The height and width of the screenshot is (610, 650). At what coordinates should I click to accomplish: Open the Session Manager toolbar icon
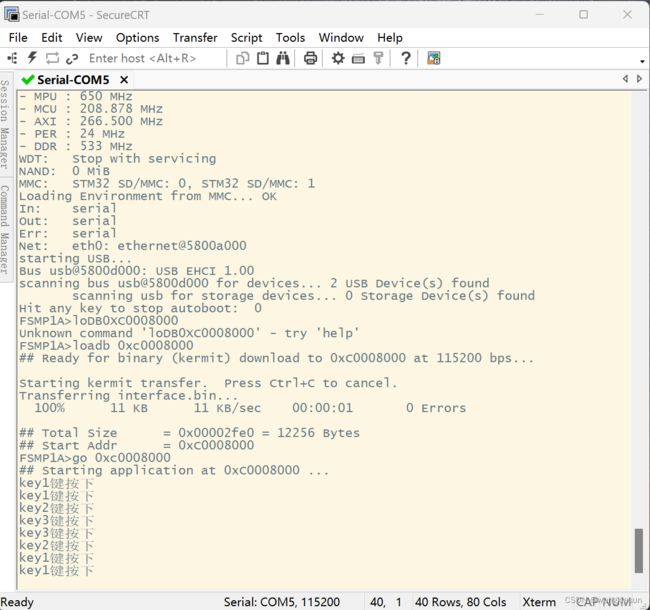click(x=12, y=58)
